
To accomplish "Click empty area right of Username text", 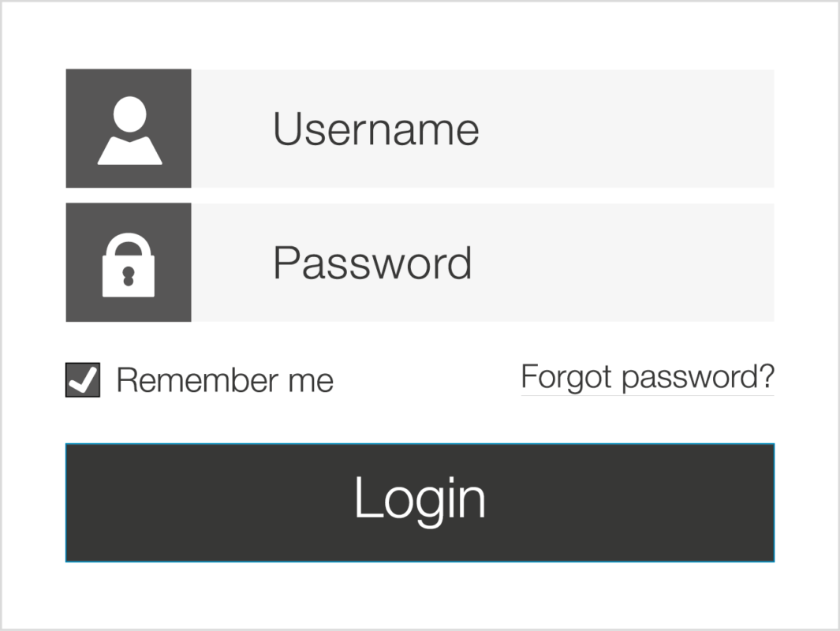I will point(627,129).
